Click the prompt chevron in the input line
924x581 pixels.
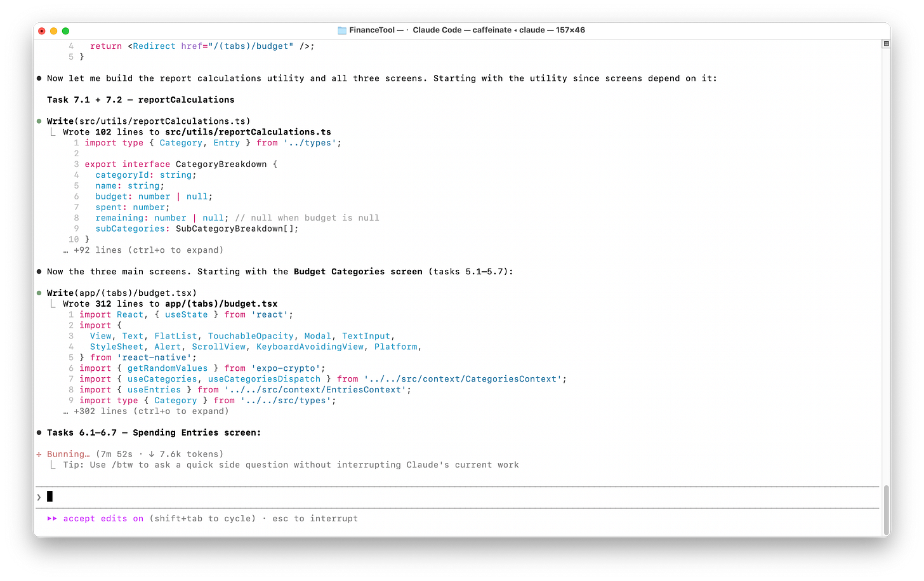[39, 497]
